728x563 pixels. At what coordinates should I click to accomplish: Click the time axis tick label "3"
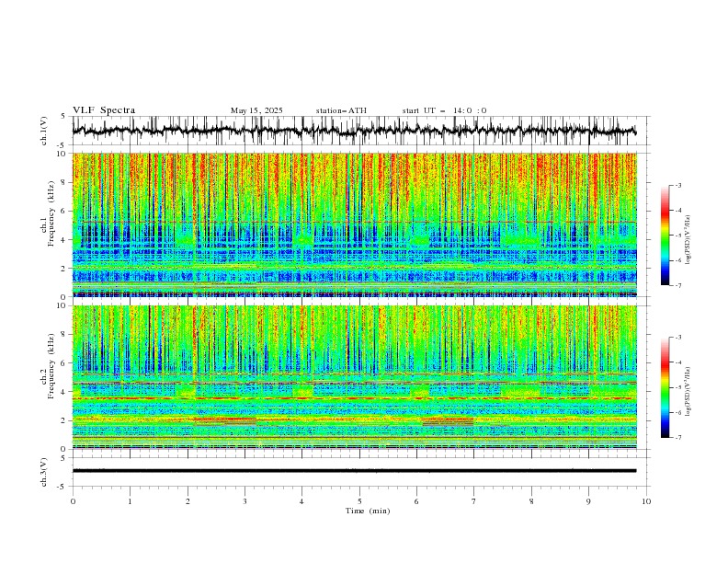(245, 501)
